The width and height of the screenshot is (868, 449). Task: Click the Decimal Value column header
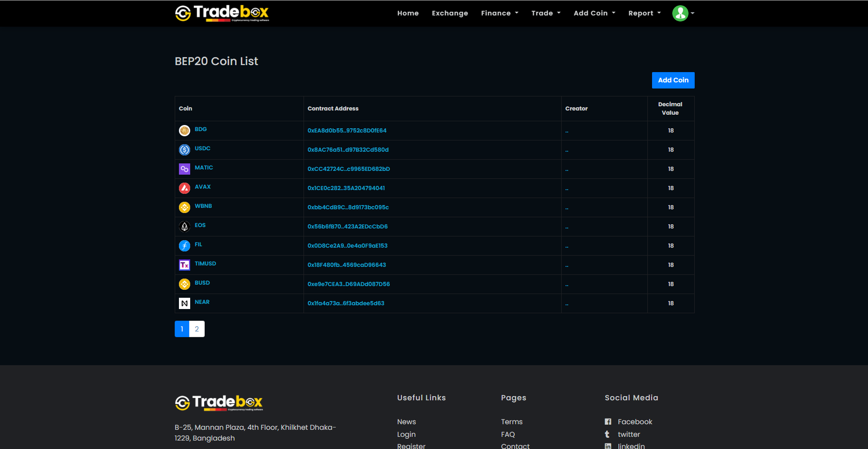(670, 109)
